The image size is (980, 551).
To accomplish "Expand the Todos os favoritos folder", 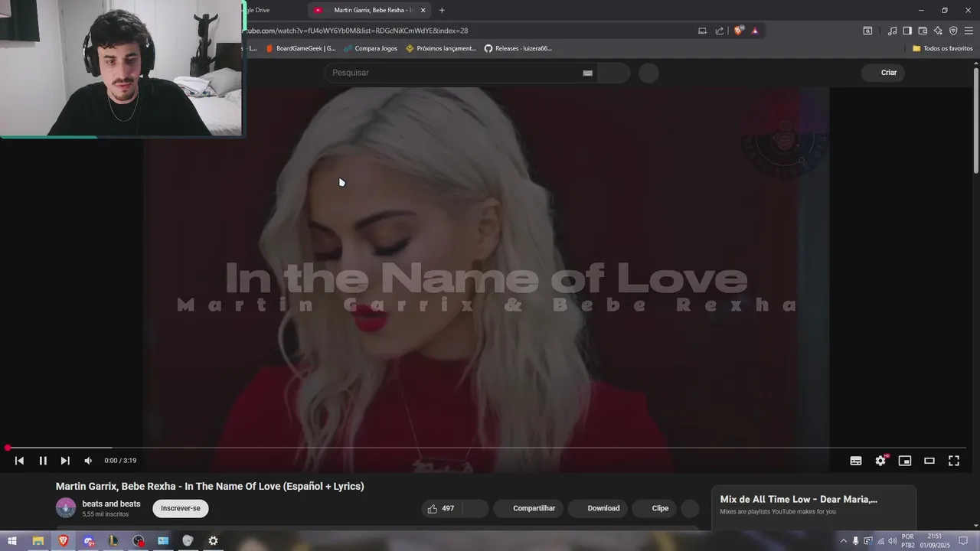I will pyautogui.click(x=942, y=48).
